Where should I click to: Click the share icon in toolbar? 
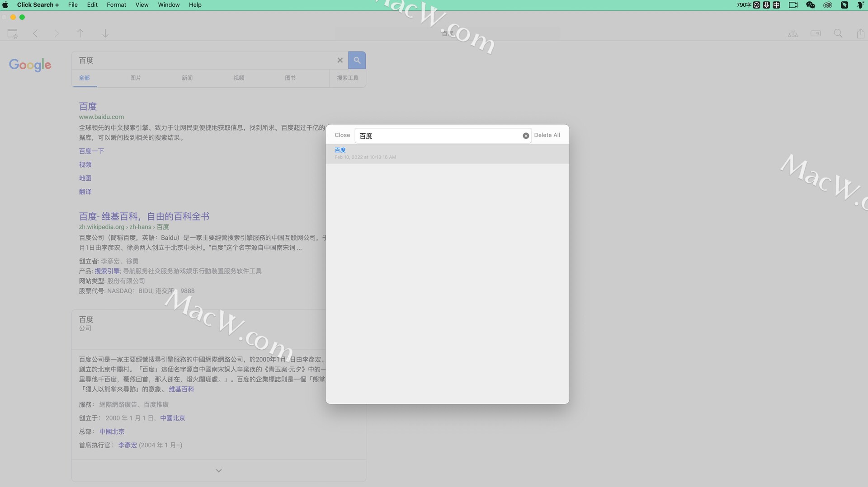coord(861,33)
